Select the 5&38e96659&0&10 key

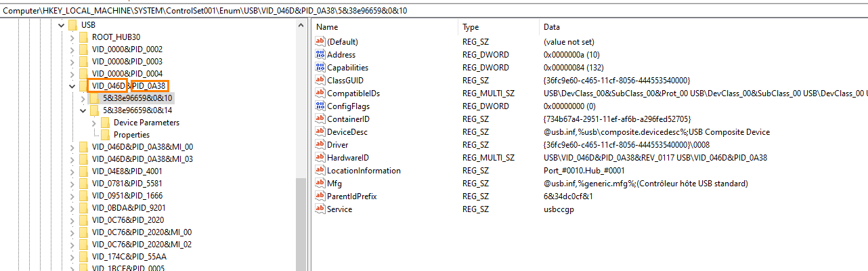137,98
